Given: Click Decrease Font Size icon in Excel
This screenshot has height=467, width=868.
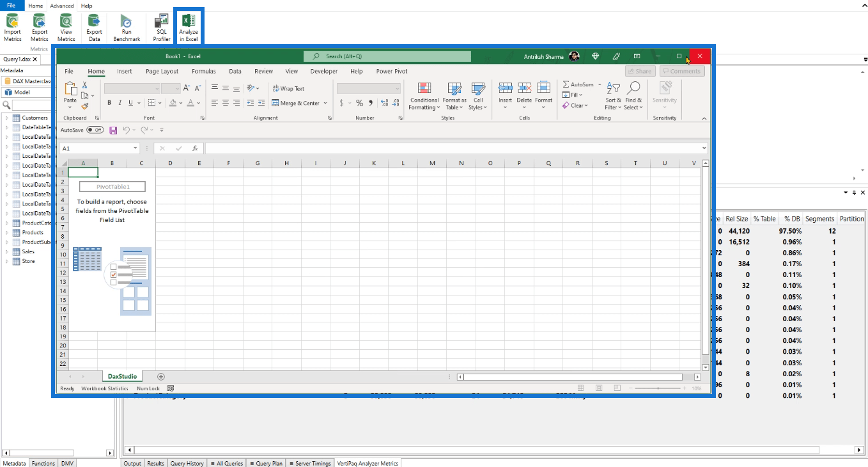Looking at the screenshot, I should tap(198, 88).
